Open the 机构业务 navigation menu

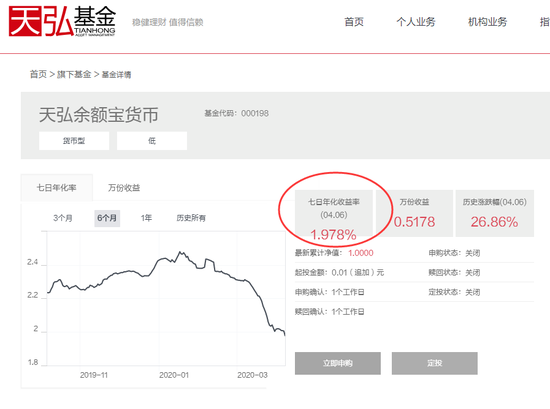coord(487,22)
